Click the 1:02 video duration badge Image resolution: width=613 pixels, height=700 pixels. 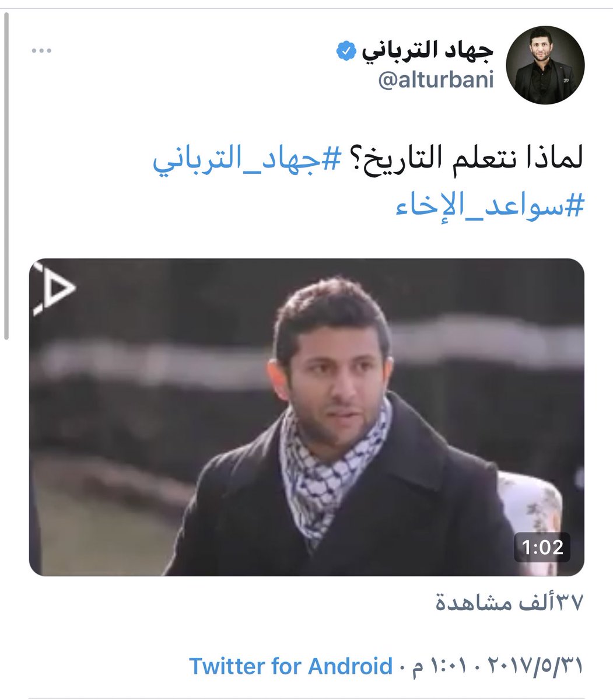point(542,547)
